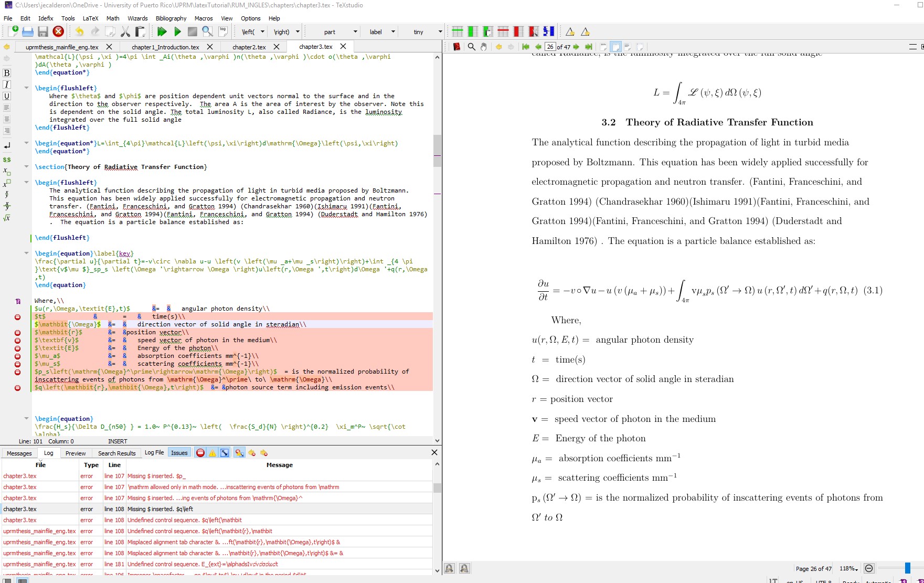Paste from clipboard icon
Image resolution: width=924 pixels, height=583 pixels.
click(140, 31)
